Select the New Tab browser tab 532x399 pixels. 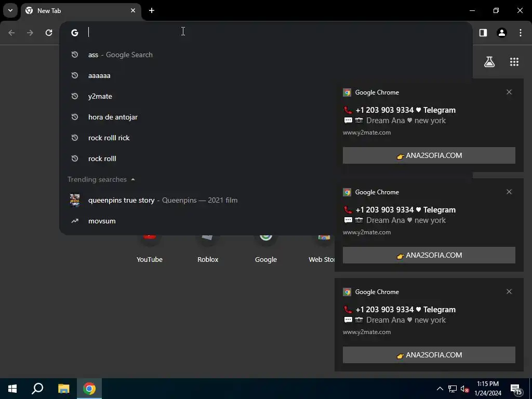(x=81, y=10)
